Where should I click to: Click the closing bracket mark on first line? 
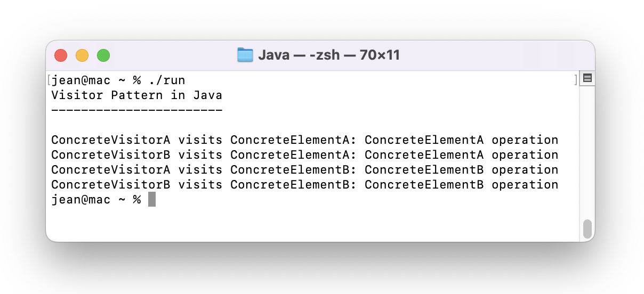click(x=576, y=80)
